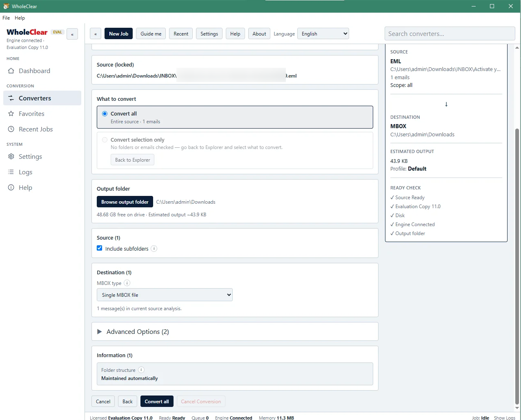Open the Settings toolbar button
This screenshot has width=521, height=420.
pos(209,34)
